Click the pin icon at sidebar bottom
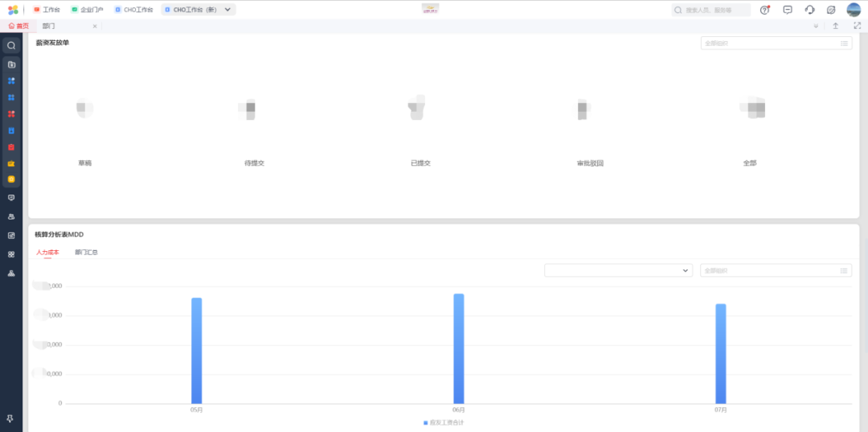Screen dimensions: 868x432 coord(11,419)
